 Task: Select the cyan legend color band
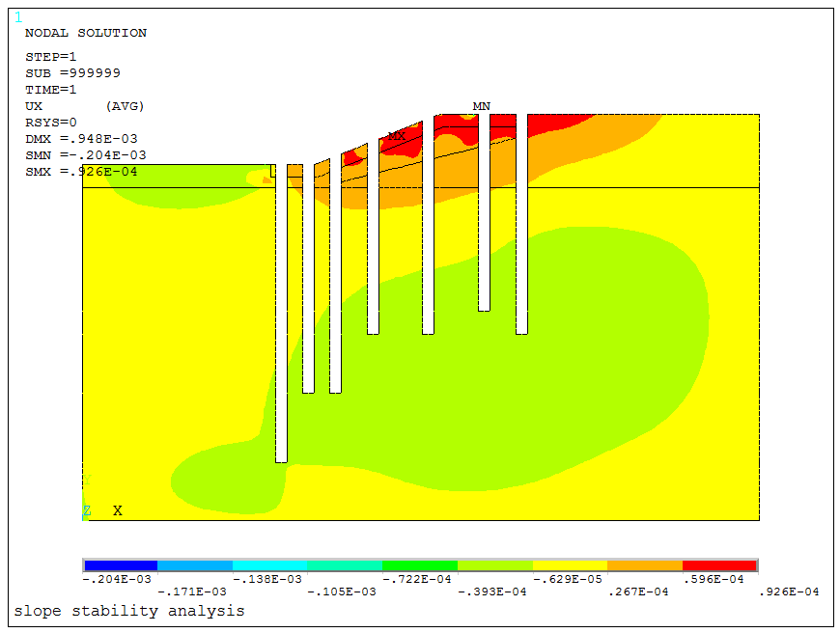(270, 565)
